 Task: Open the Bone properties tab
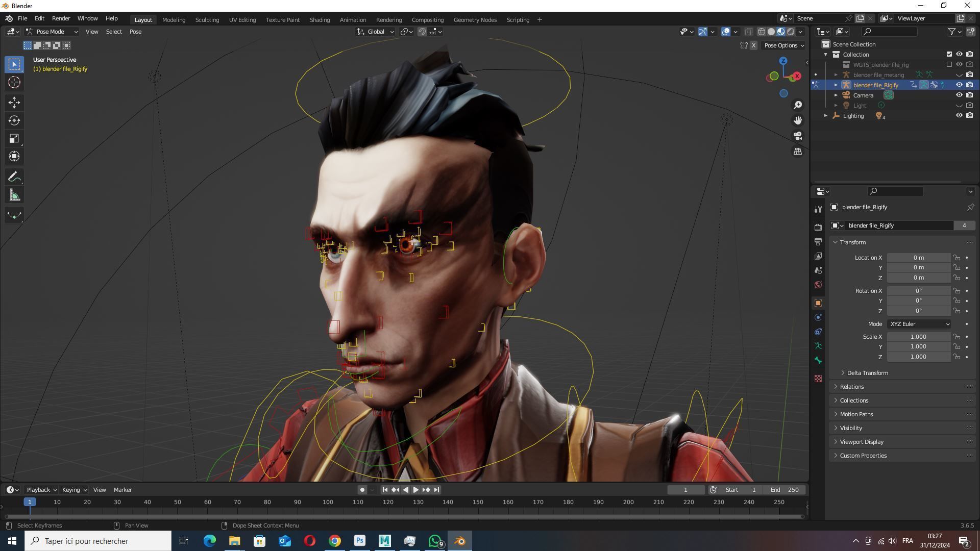818,361
